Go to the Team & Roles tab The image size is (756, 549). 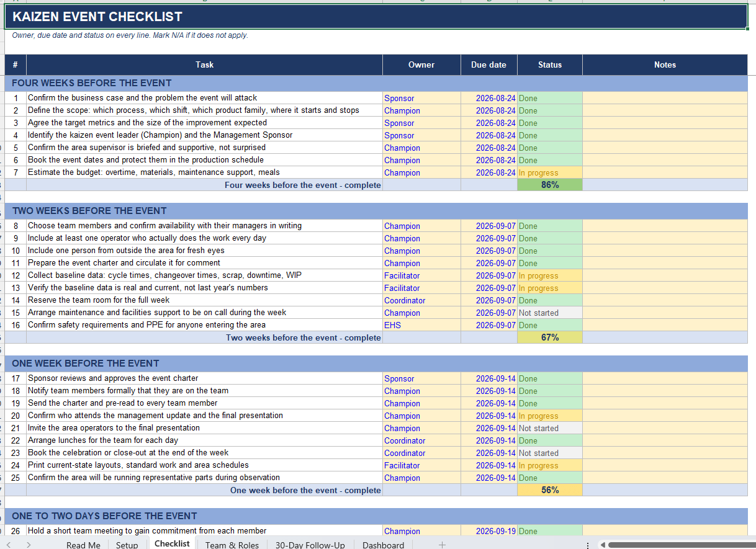(x=232, y=545)
